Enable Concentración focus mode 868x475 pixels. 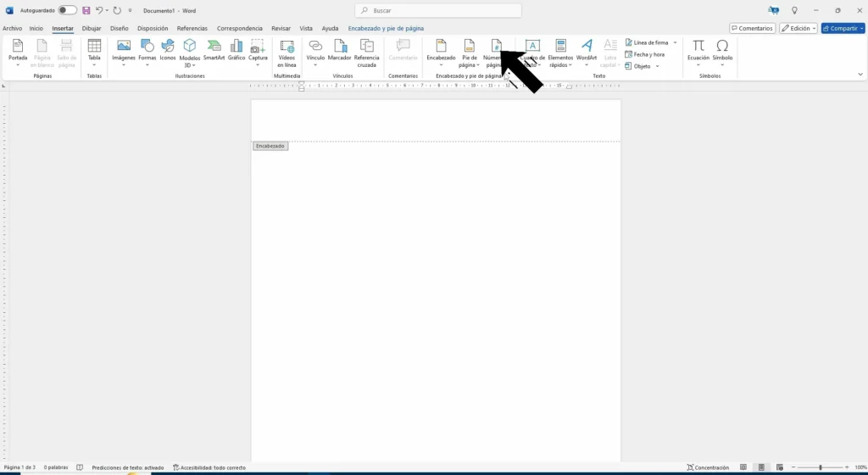[708, 468]
